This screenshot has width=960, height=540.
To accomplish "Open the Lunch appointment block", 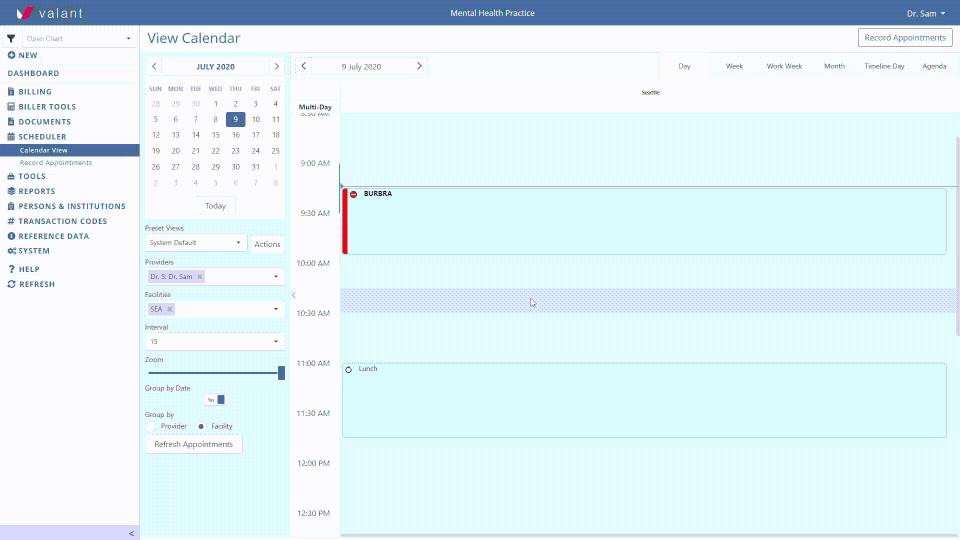I will click(644, 400).
